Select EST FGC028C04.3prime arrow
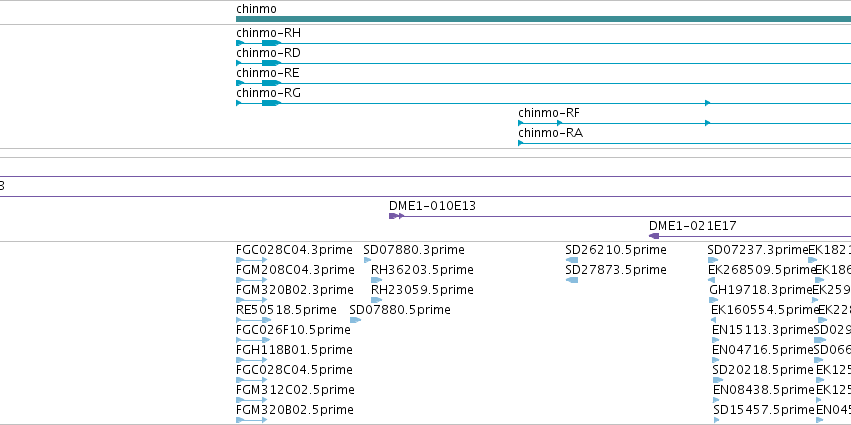This screenshot has height=425, width=851. [252, 260]
